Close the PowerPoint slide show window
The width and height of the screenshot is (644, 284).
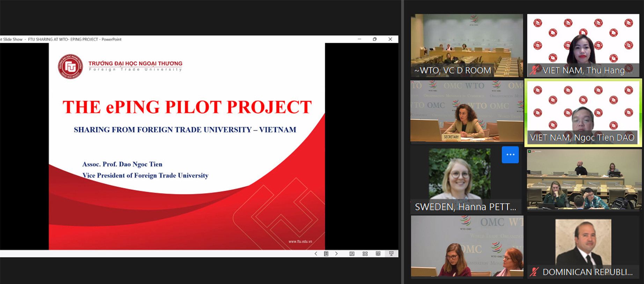click(x=390, y=39)
